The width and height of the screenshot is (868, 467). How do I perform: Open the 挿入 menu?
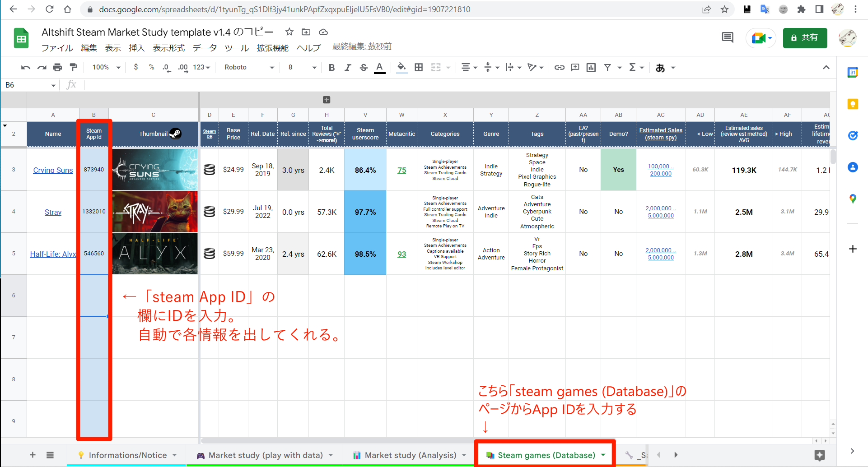pyautogui.click(x=136, y=47)
